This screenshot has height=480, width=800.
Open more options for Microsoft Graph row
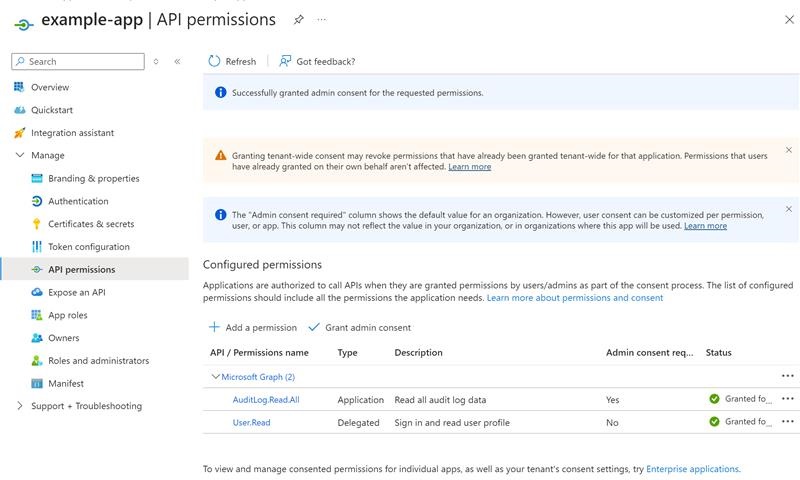(x=788, y=376)
